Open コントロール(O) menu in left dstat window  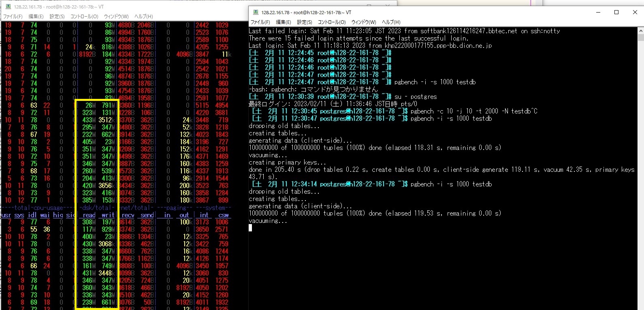(84, 17)
